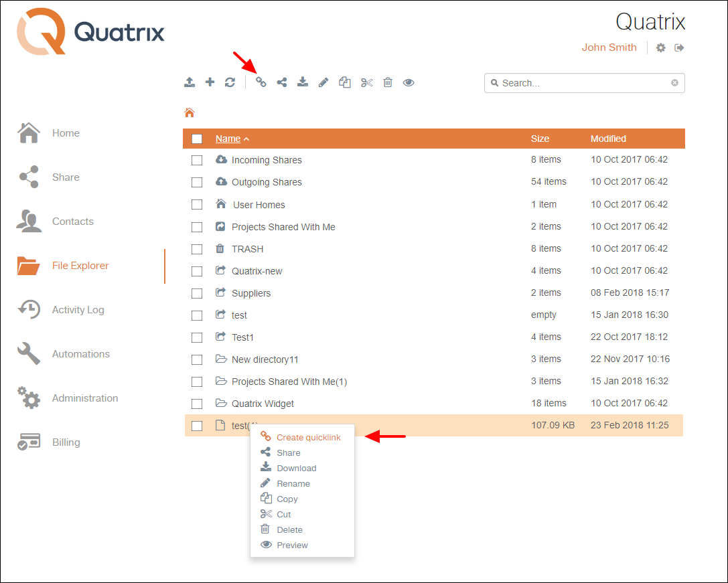Click the cut scissors icon in toolbar

[x=367, y=82]
